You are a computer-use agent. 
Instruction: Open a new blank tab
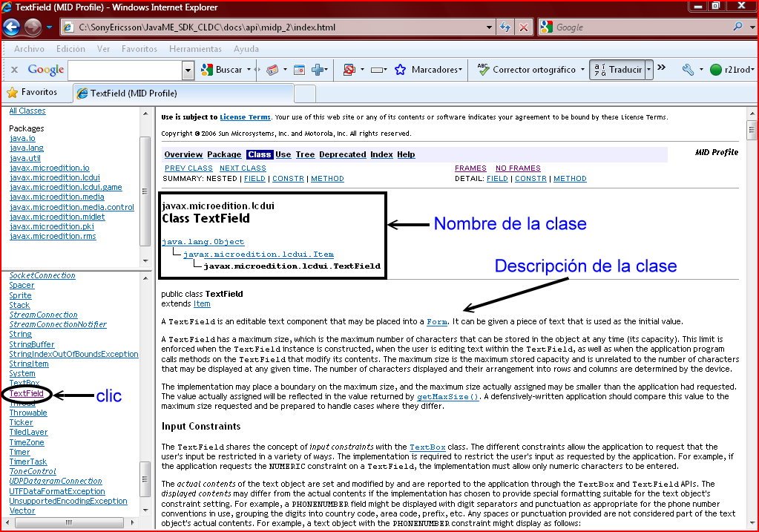point(305,93)
